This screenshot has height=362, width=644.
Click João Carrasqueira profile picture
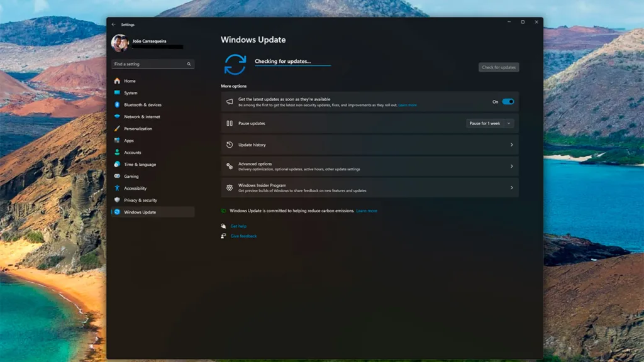tap(120, 43)
